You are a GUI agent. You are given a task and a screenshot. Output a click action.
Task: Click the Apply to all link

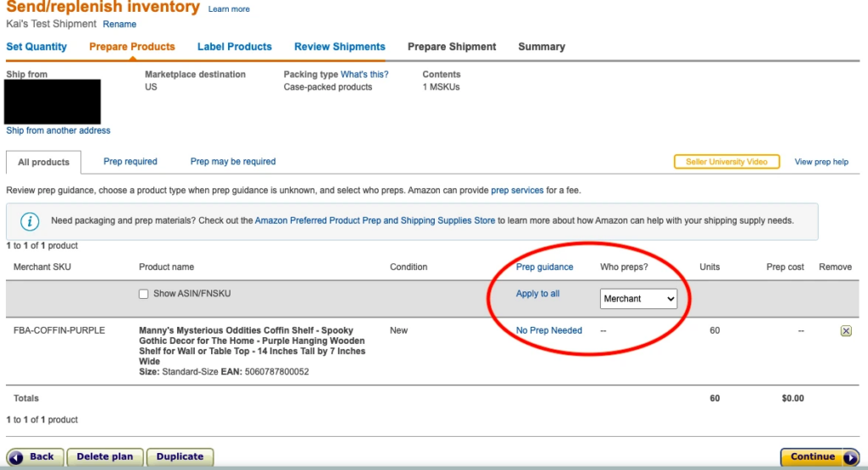[x=537, y=294]
